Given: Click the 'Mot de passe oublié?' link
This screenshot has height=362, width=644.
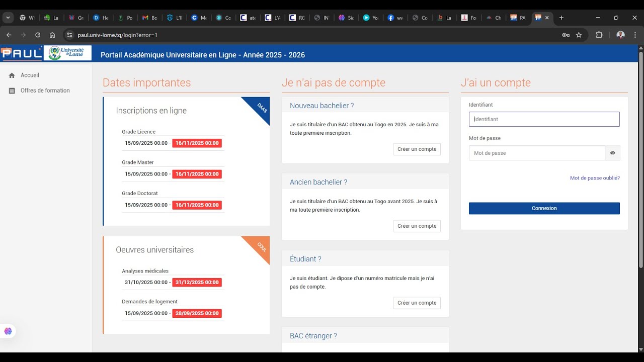Looking at the screenshot, I should tap(595, 178).
